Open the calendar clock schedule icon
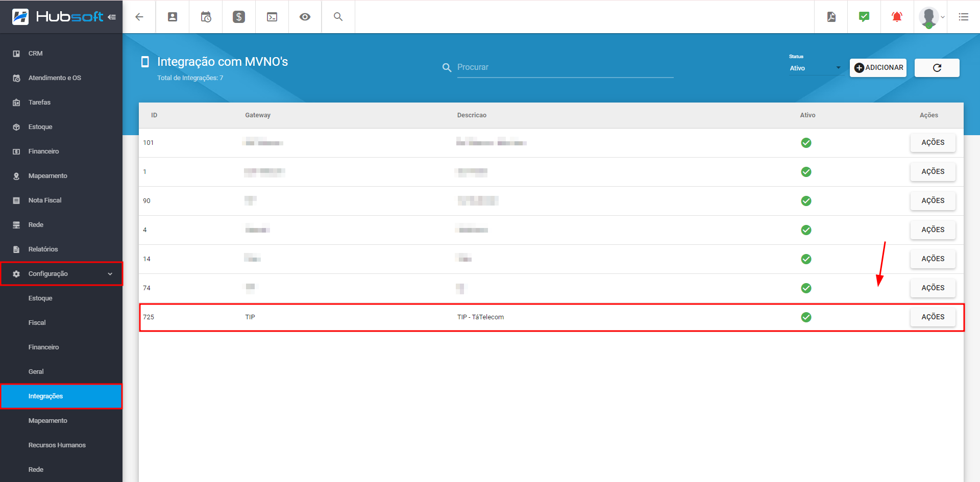The width and height of the screenshot is (980, 482). 206,17
